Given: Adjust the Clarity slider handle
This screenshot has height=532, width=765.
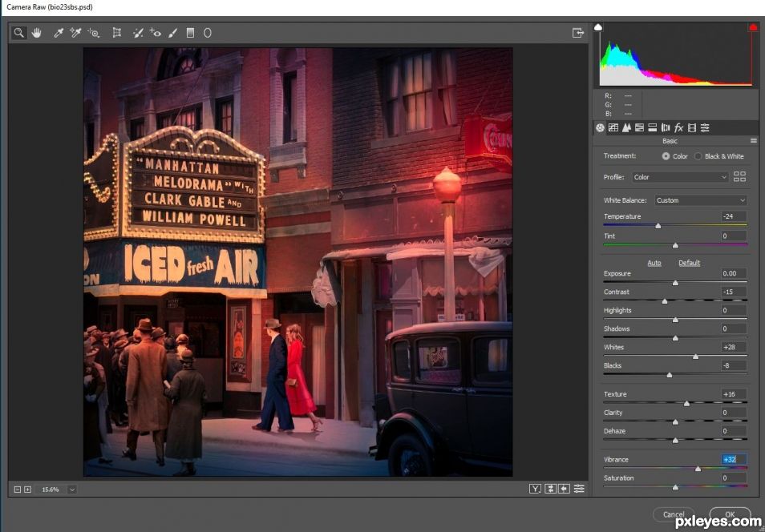Looking at the screenshot, I should 675,422.
